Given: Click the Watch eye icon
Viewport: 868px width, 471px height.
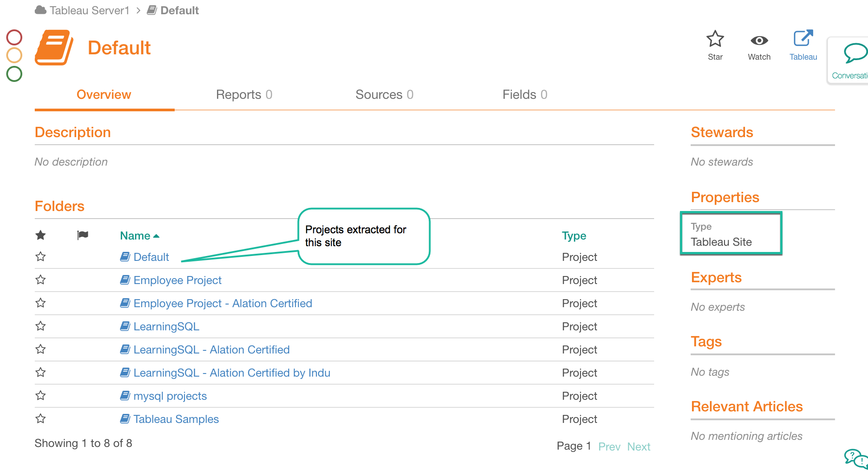Looking at the screenshot, I should click(x=759, y=41).
